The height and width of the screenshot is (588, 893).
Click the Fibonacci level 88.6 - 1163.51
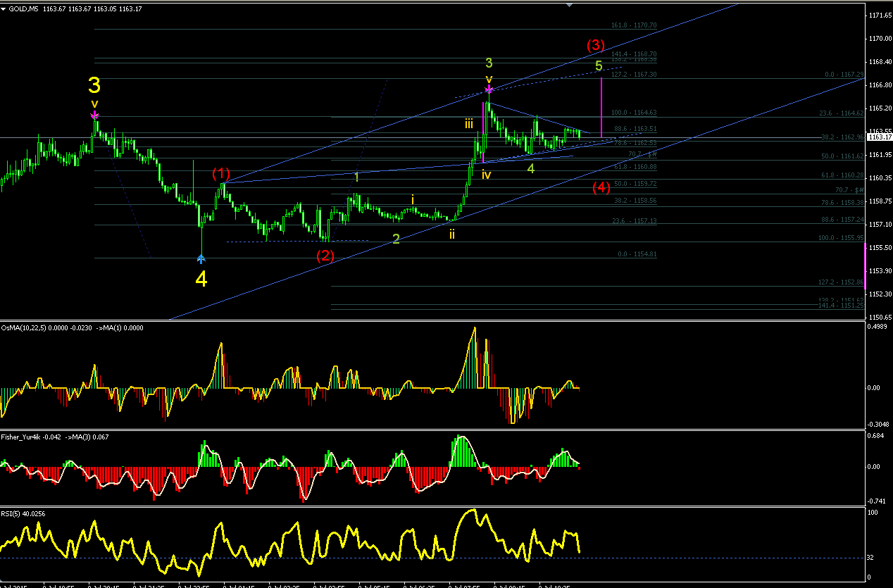pos(635,129)
